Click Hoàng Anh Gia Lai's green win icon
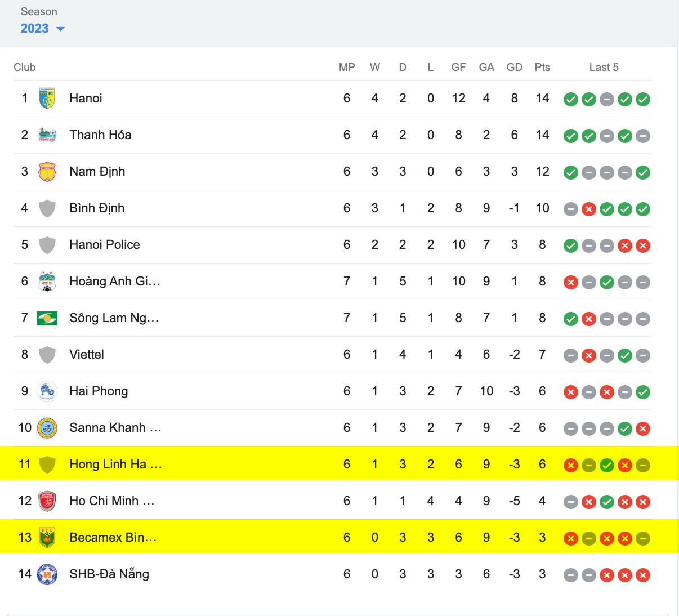The width and height of the screenshot is (679, 616). pyautogui.click(x=607, y=283)
